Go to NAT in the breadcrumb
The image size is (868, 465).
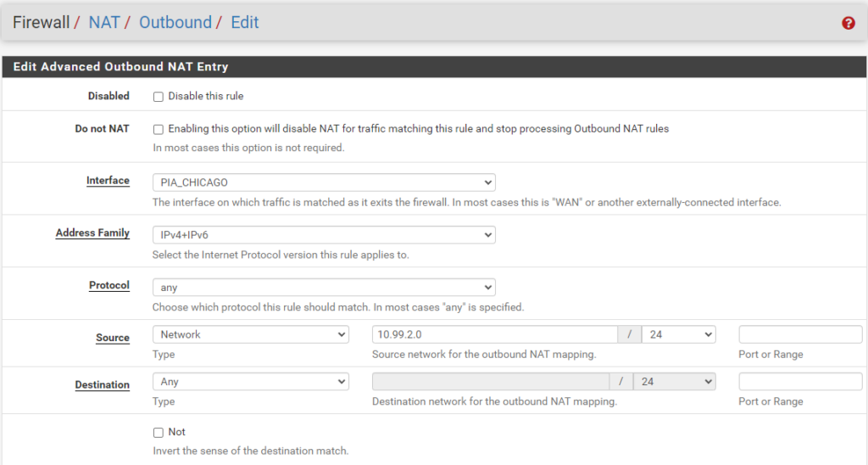[x=104, y=22]
